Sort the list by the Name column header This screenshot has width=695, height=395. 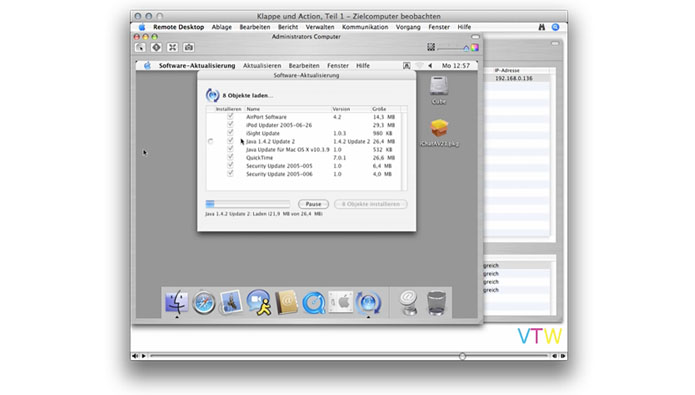(288, 109)
